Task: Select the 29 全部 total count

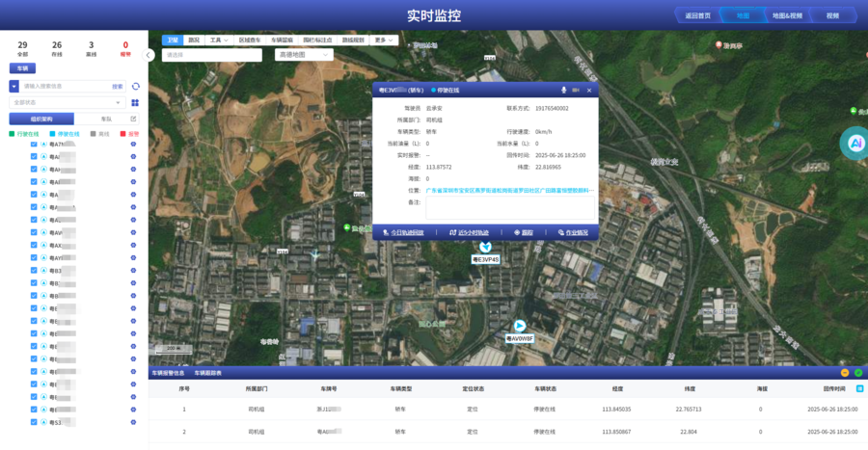Action: pyautogui.click(x=23, y=48)
